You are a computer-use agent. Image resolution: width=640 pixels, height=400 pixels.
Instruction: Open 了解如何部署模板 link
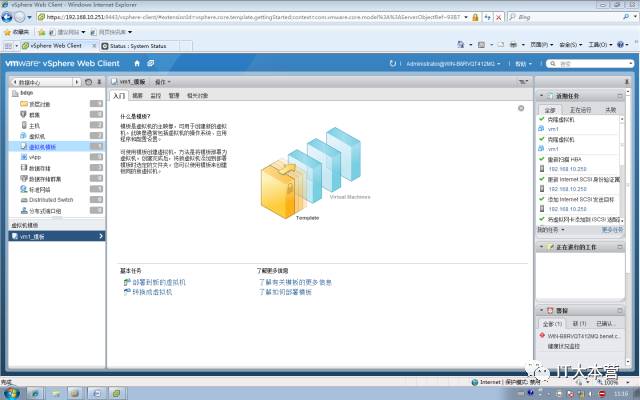(x=285, y=292)
